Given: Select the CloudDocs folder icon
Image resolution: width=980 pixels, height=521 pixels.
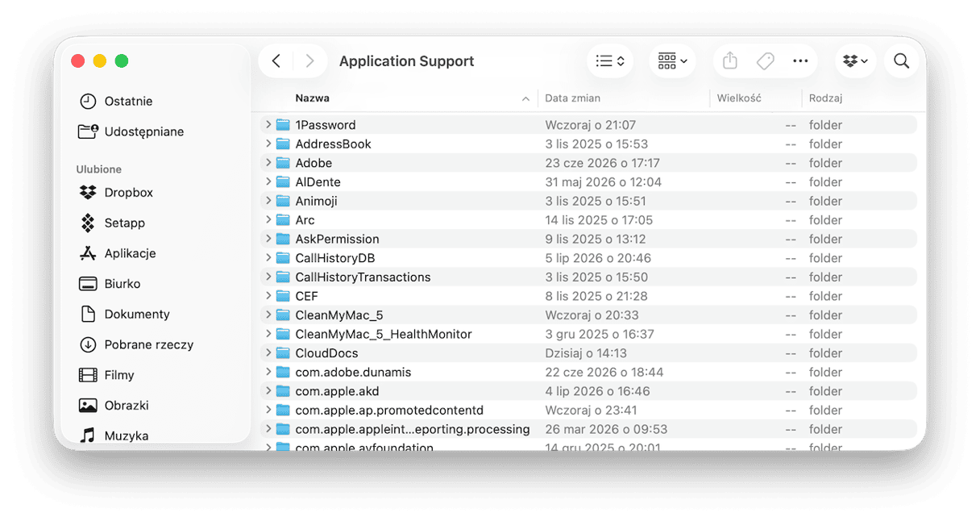Looking at the screenshot, I should click(283, 353).
